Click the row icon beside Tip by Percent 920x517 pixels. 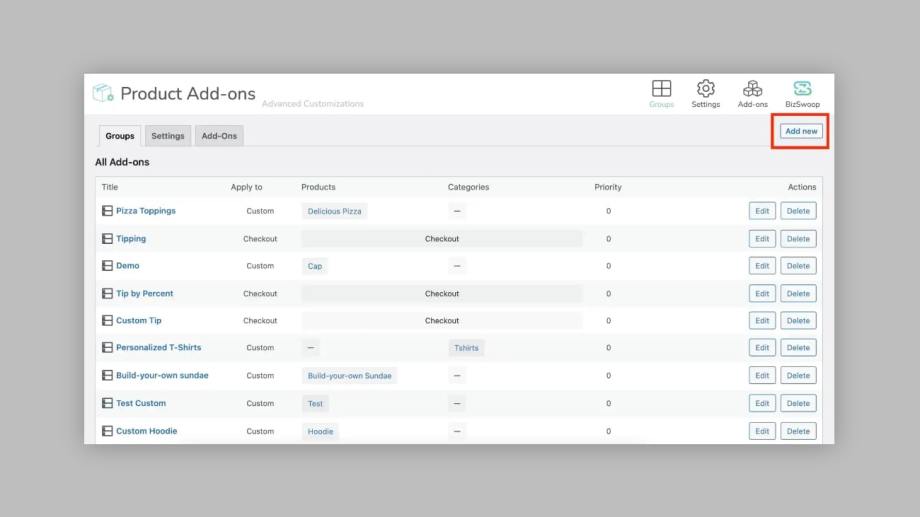coord(107,293)
